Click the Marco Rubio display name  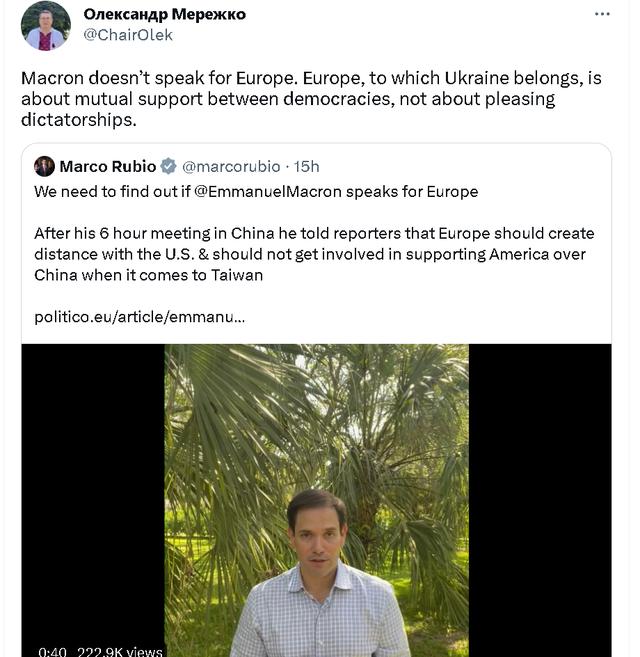pyautogui.click(x=107, y=166)
